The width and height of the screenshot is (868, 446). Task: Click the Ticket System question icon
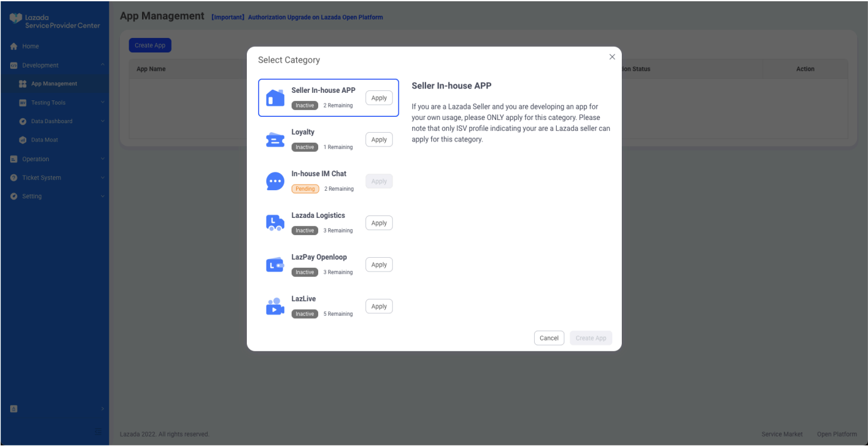point(14,178)
